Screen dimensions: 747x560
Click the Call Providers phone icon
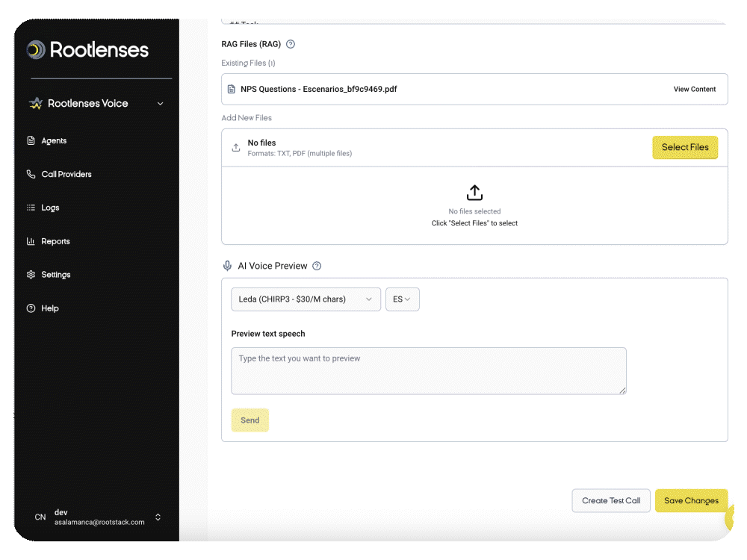coord(31,174)
